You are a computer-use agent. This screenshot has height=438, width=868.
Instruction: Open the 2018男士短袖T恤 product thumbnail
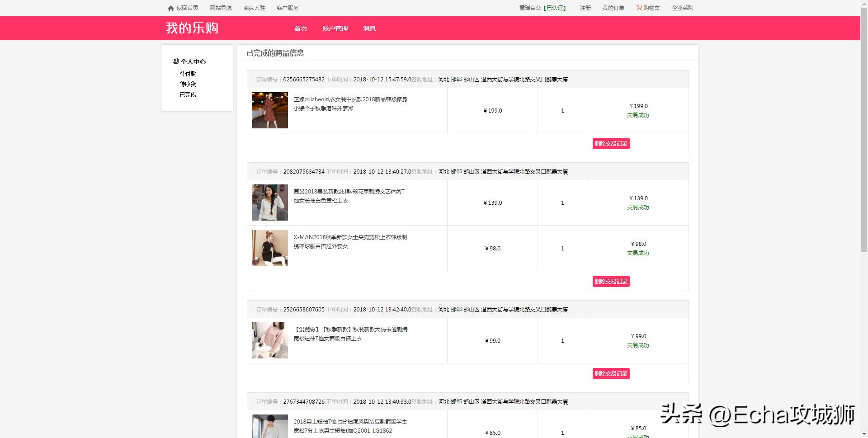270,426
